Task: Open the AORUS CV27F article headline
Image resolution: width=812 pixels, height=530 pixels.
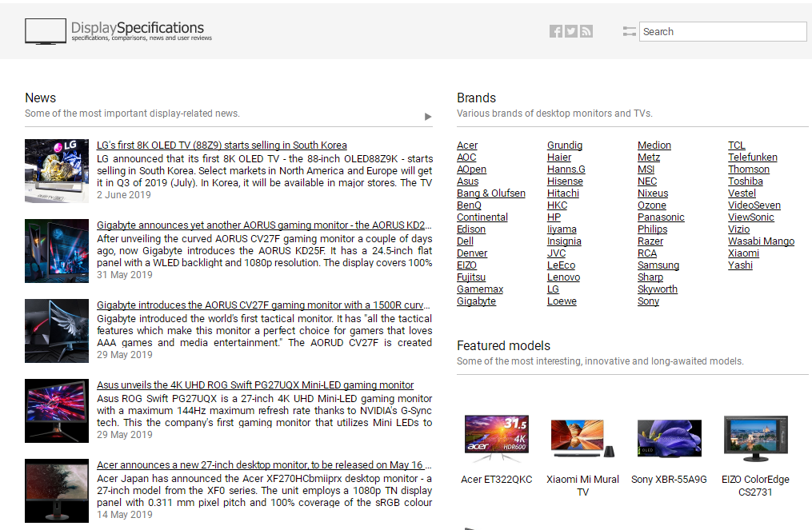Action: click(x=263, y=305)
